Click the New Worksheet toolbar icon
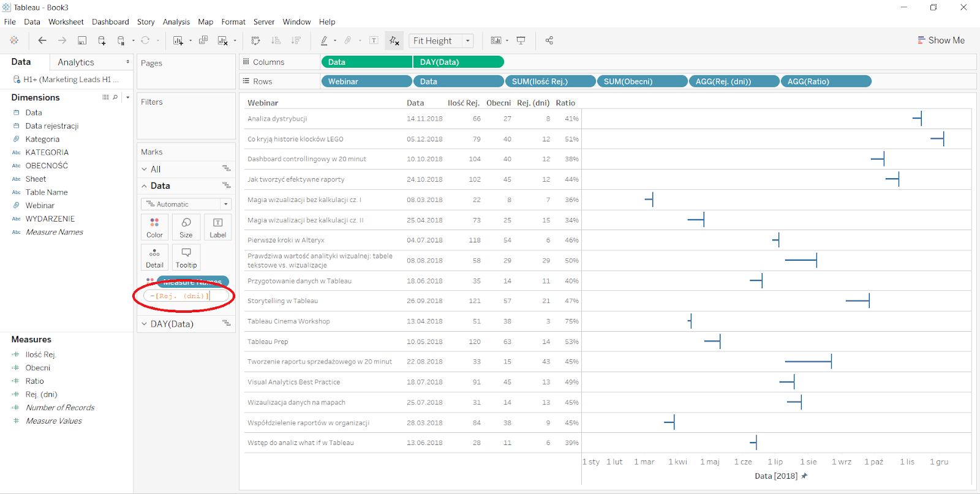Screen dimensions: 980x494 [178, 40]
